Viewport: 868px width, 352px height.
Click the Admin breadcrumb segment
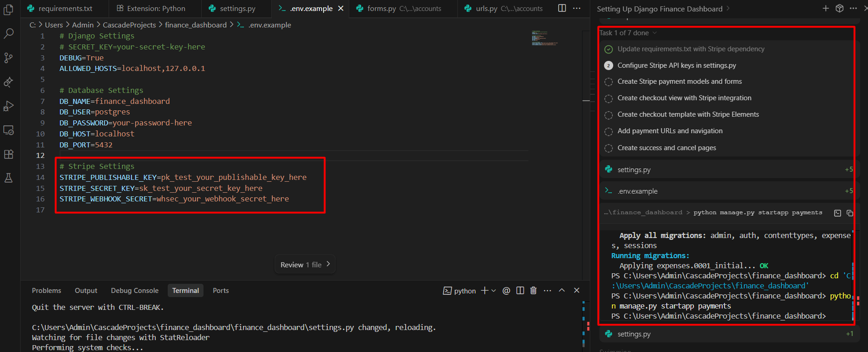point(83,25)
